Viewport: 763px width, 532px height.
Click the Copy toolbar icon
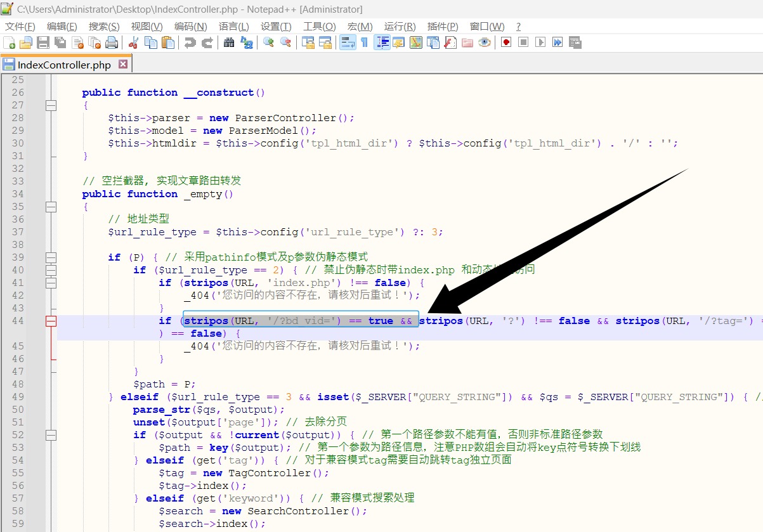(x=150, y=42)
